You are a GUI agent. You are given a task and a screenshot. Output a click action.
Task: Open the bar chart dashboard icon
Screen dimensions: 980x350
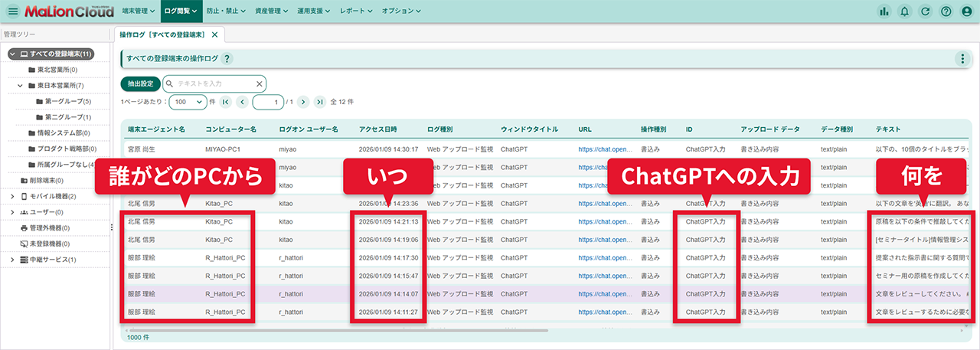point(884,11)
